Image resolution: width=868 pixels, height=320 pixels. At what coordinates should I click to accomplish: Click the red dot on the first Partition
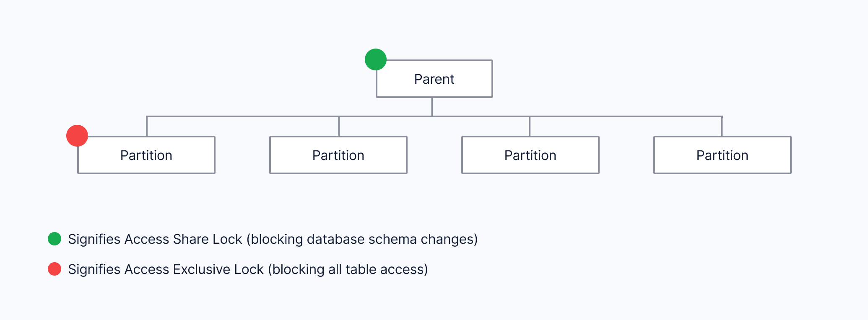(77, 136)
